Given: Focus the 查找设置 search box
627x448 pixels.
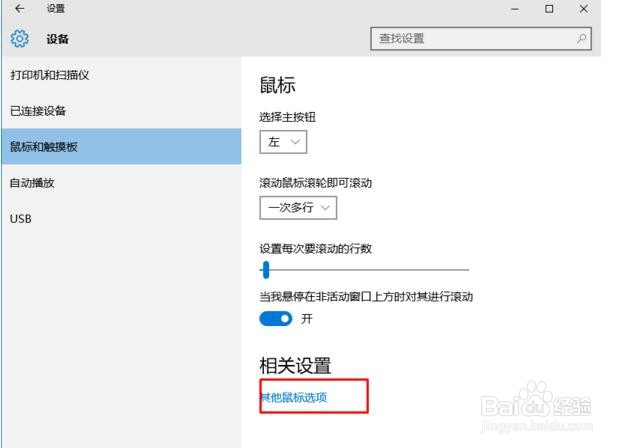Looking at the screenshot, I should [x=481, y=38].
